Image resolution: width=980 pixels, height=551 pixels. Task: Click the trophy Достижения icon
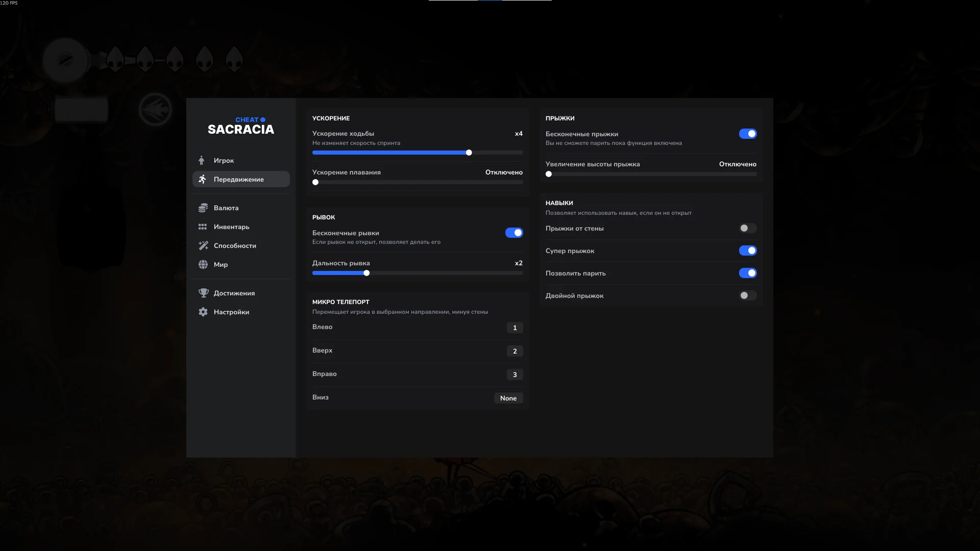[x=203, y=293]
